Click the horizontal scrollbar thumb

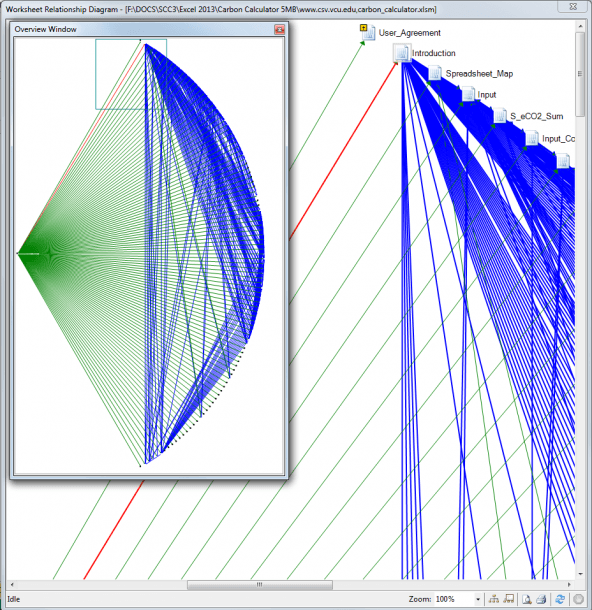click(259, 585)
